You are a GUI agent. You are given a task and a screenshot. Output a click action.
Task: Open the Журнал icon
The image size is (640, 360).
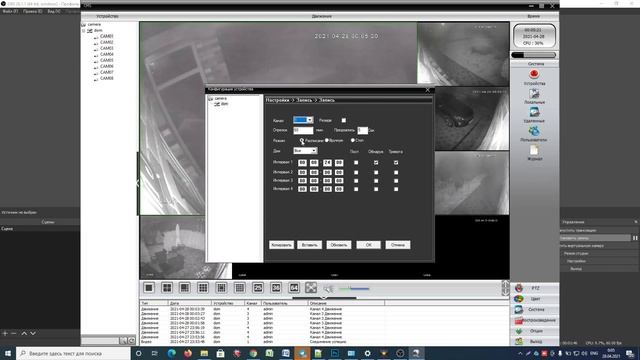[x=534, y=153]
